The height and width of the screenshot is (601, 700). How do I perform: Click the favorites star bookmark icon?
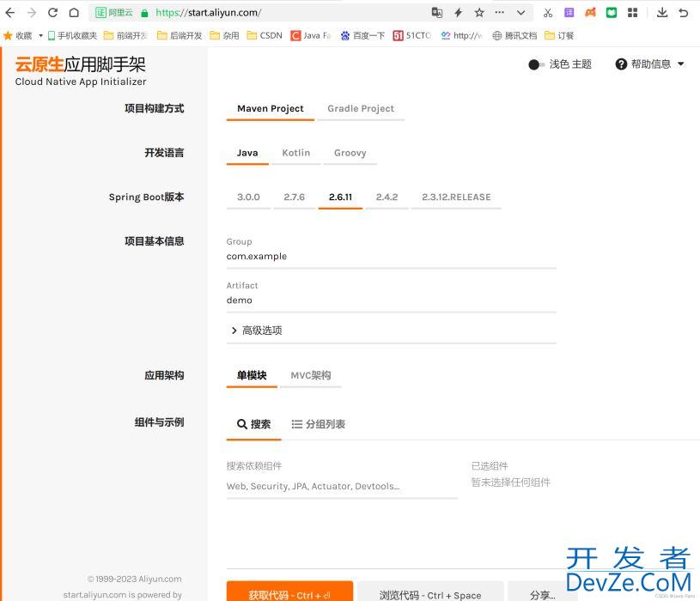pyautogui.click(x=8, y=35)
